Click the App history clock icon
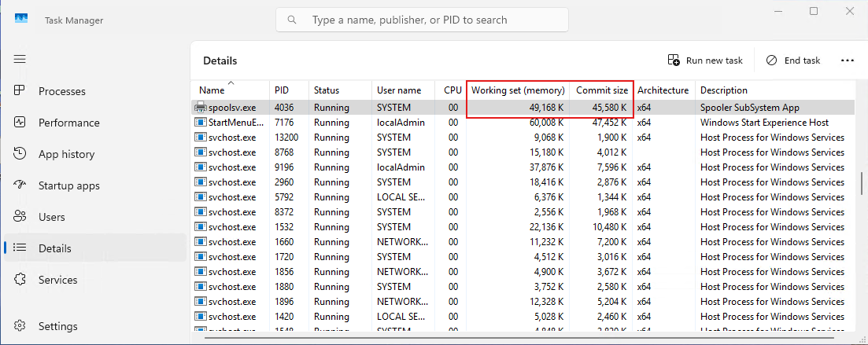Screen dimensions: 868x345 20,154
